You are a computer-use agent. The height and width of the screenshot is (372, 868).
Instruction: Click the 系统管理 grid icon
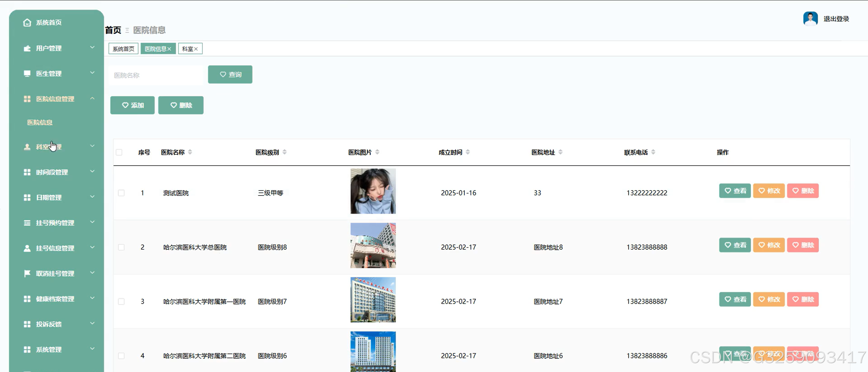pyautogui.click(x=27, y=349)
